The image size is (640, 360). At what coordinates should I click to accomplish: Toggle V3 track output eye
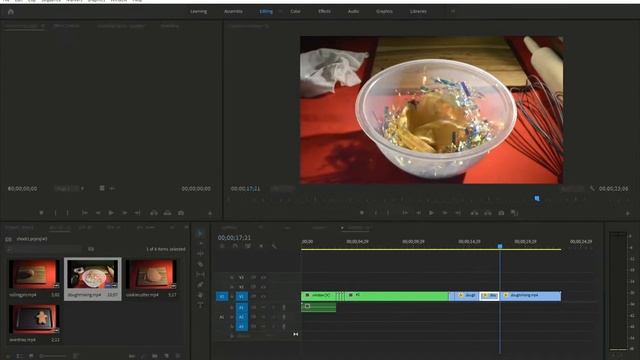click(x=263, y=278)
